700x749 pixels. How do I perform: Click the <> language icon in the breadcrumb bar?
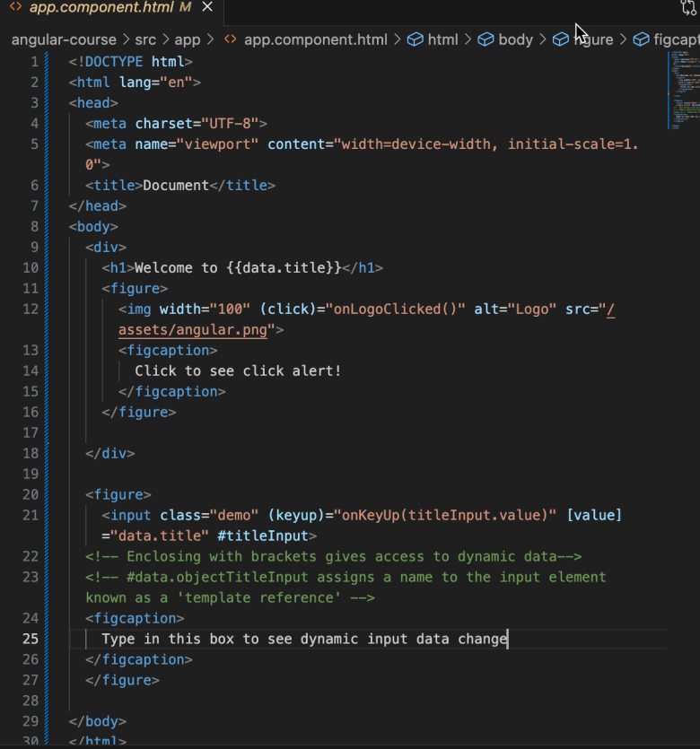tap(231, 39)
